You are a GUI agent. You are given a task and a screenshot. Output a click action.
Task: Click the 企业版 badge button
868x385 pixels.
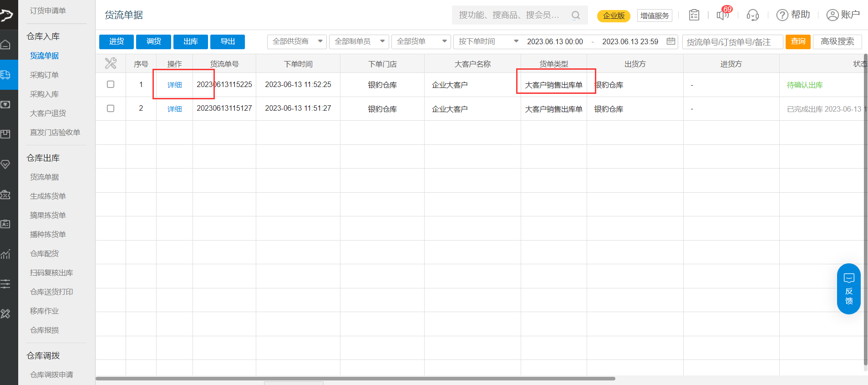tap(614, 15)
